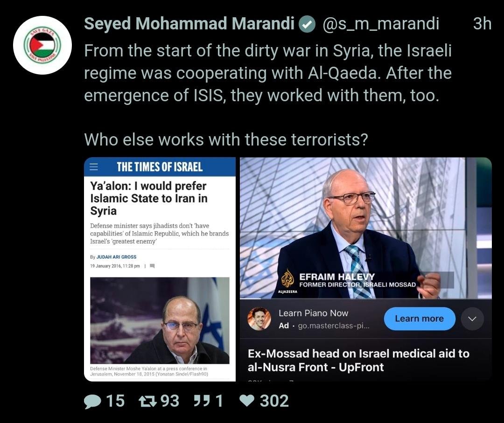Open Learn Piano Now advertiser avatar
The width and height of the screenshot is (504, 423).
coord(259,319)
